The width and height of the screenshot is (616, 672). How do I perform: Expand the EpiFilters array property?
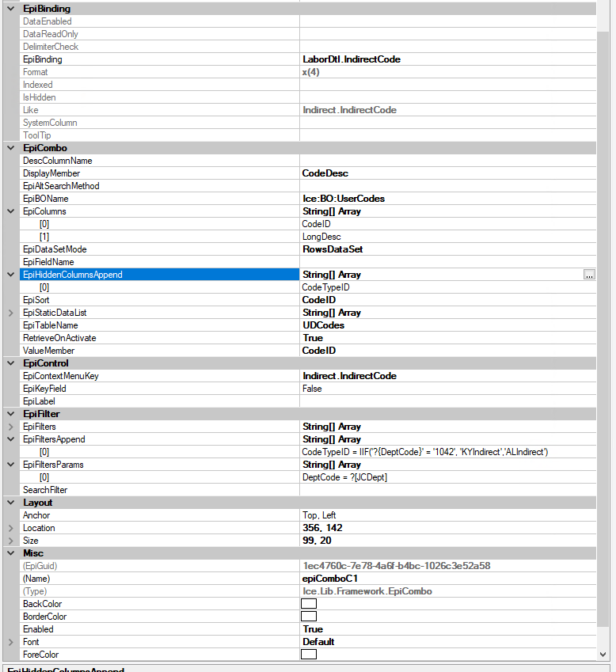tap(10, 427)
